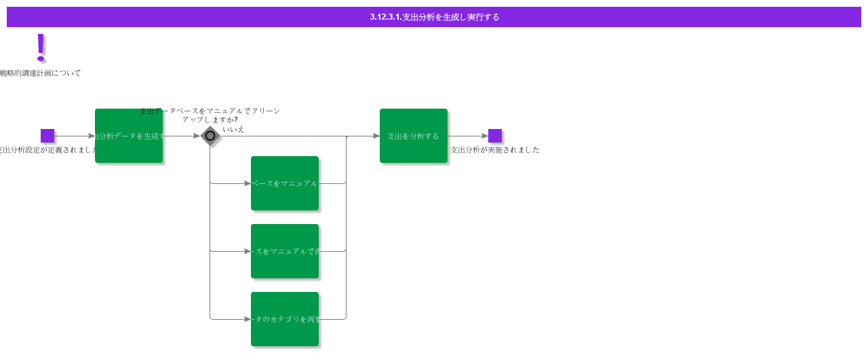This screenshot has height=353, width=868.
Task: Select the ベースをマニュアル green task box
Action: point(285,183)
